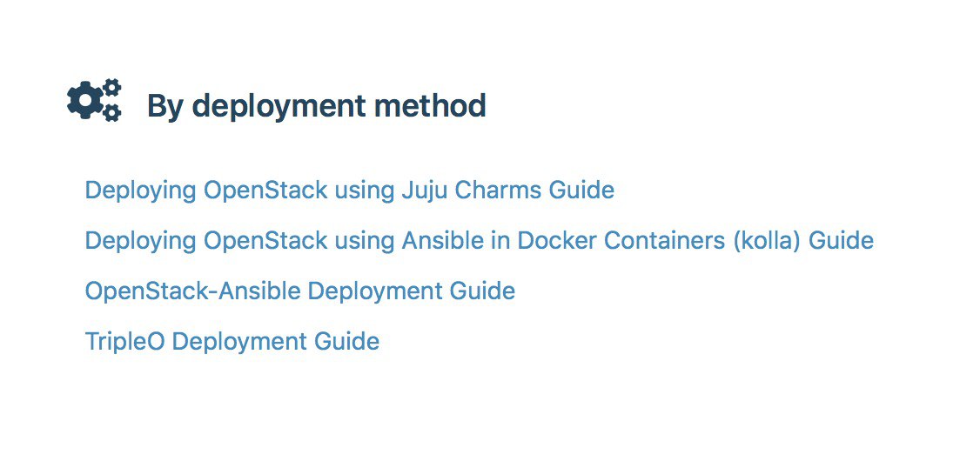980x468 pixels.
Task: Select the deployment method cogs icon
Action: [94, 100]
